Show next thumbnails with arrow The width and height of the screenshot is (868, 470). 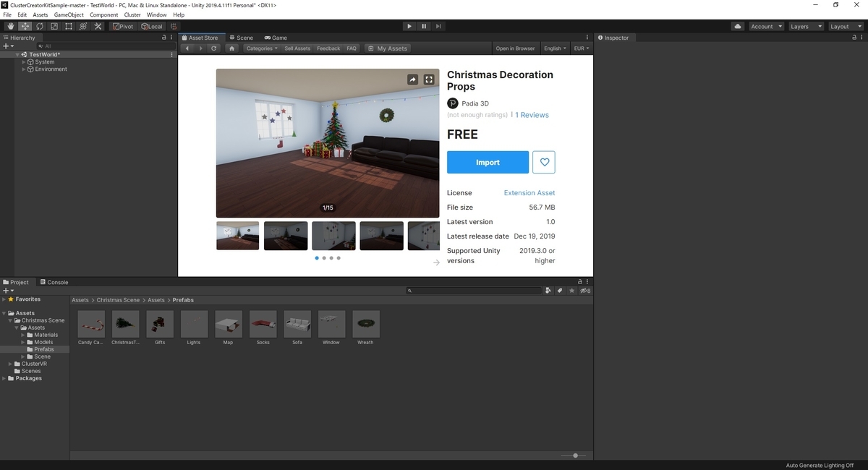436,262
